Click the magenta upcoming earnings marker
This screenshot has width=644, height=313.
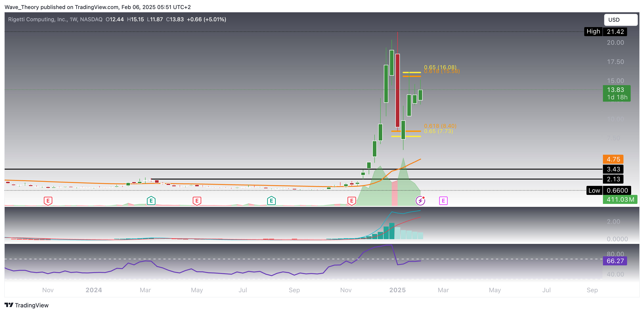[x=443, y=201]
